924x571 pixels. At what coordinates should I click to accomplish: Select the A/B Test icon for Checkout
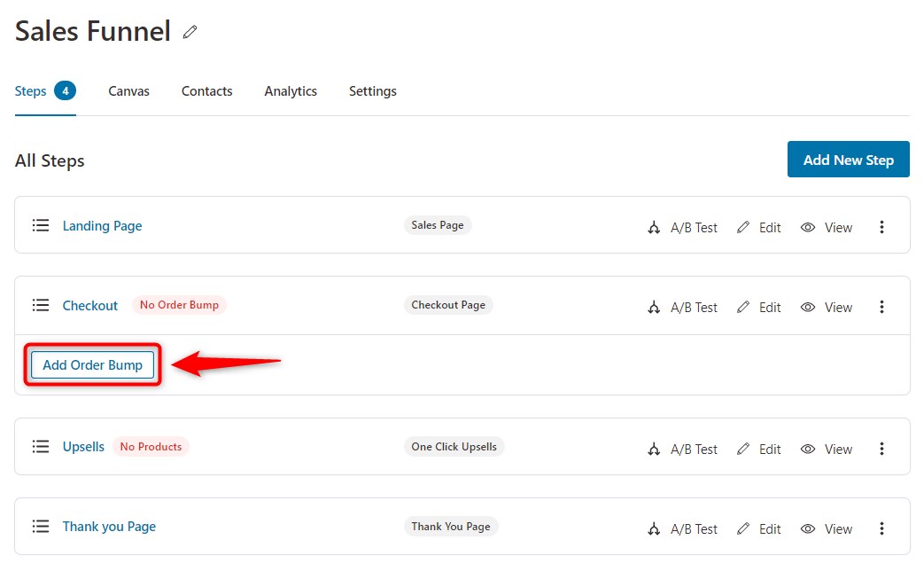click(x=654, y=307)
